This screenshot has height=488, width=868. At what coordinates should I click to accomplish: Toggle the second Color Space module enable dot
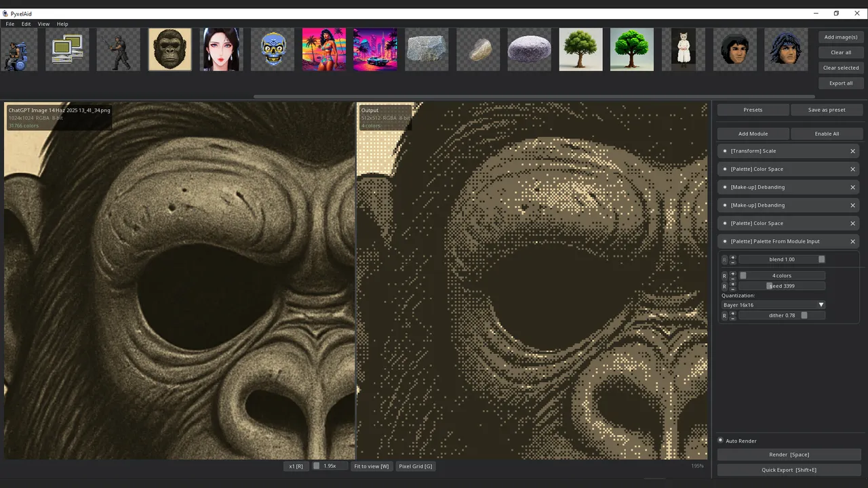(725, 223)
